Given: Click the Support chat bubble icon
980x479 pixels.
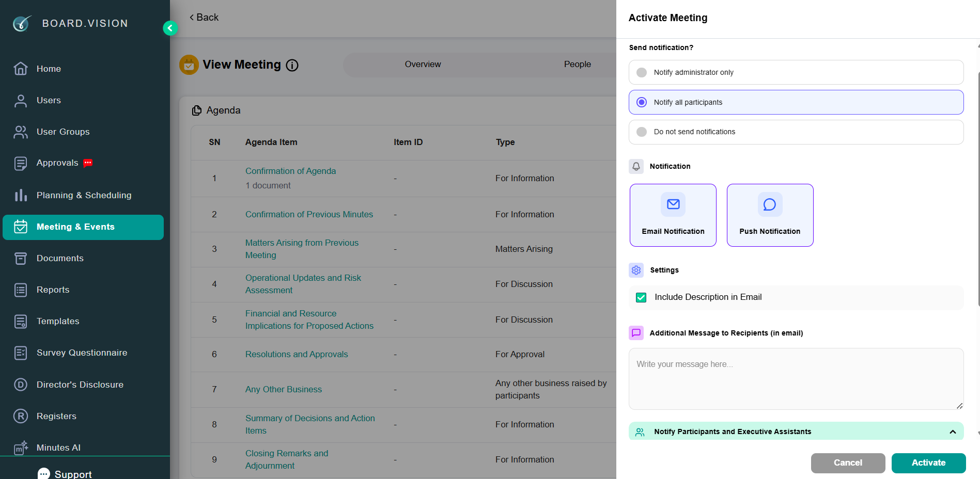Looking at the screenshot, I should pos(44,474).
